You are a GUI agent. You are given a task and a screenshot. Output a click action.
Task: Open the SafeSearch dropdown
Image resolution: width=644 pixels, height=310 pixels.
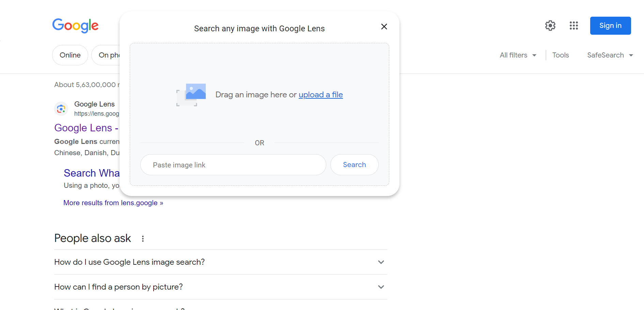610,55
